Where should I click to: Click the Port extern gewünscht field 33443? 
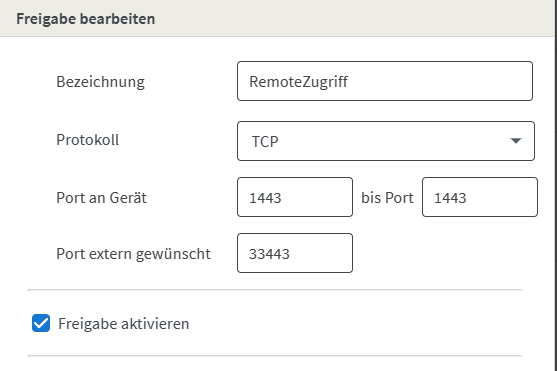(295, 253)
